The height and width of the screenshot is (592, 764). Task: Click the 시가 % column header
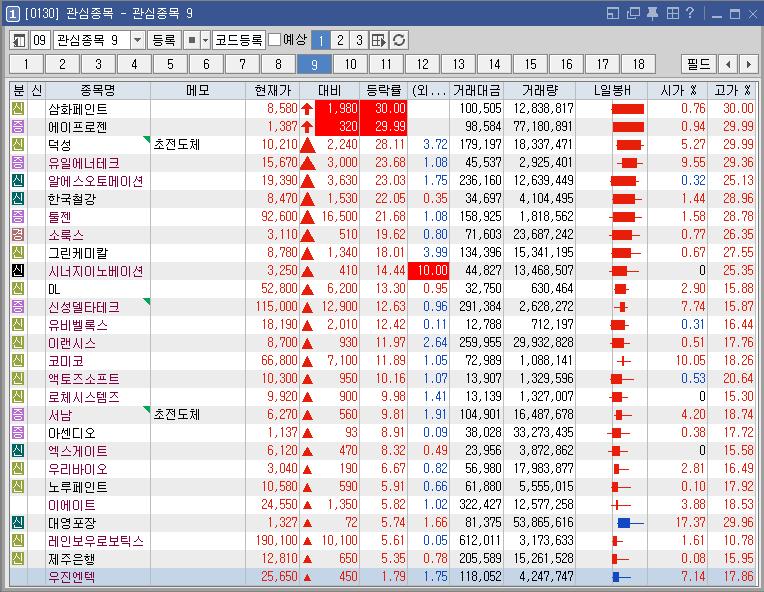pyautogui.click(x=678, y=90)
